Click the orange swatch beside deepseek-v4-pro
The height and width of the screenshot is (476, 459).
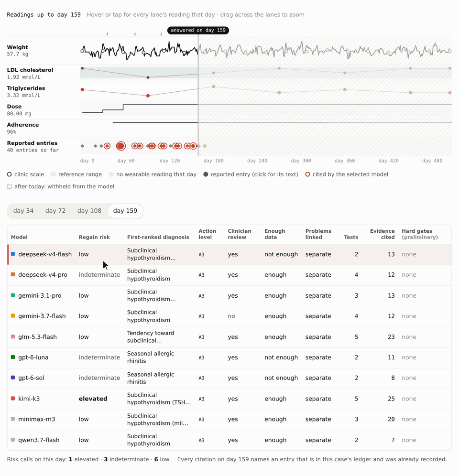[x=13, y=274]
